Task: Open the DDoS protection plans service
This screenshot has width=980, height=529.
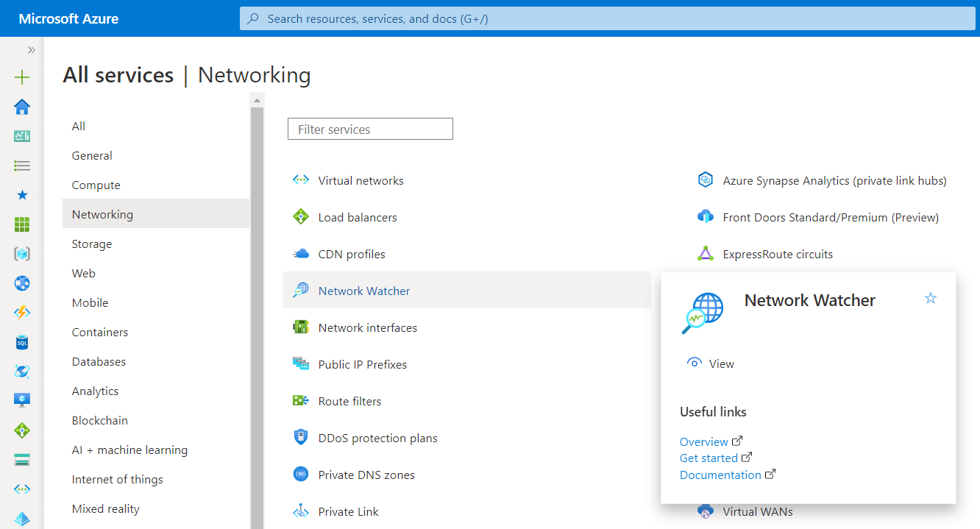Action: [377, 439]
